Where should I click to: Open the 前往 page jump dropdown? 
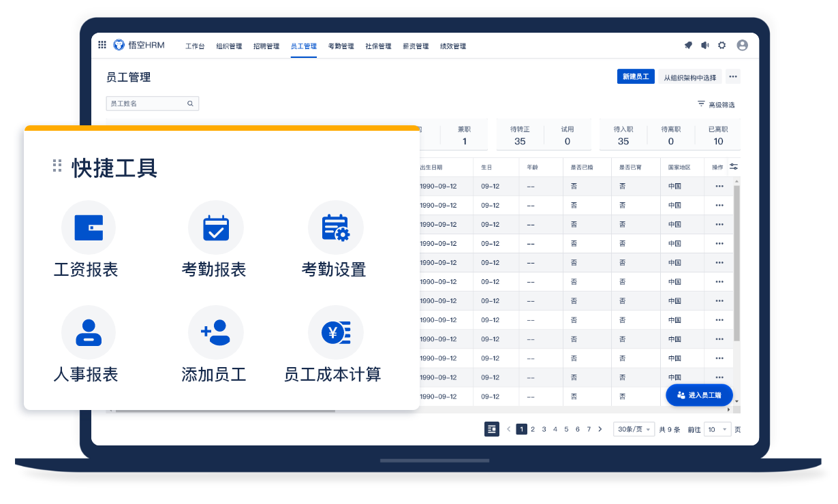[x=717, y=429]
